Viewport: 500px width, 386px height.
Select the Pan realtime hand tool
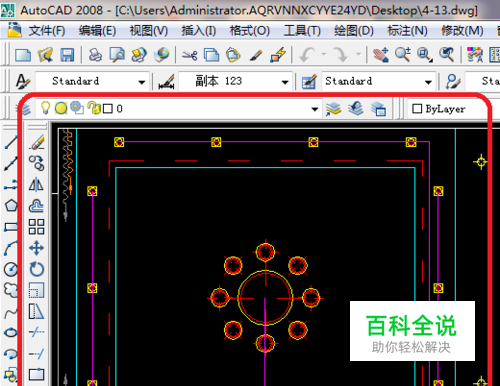[381, 55]
